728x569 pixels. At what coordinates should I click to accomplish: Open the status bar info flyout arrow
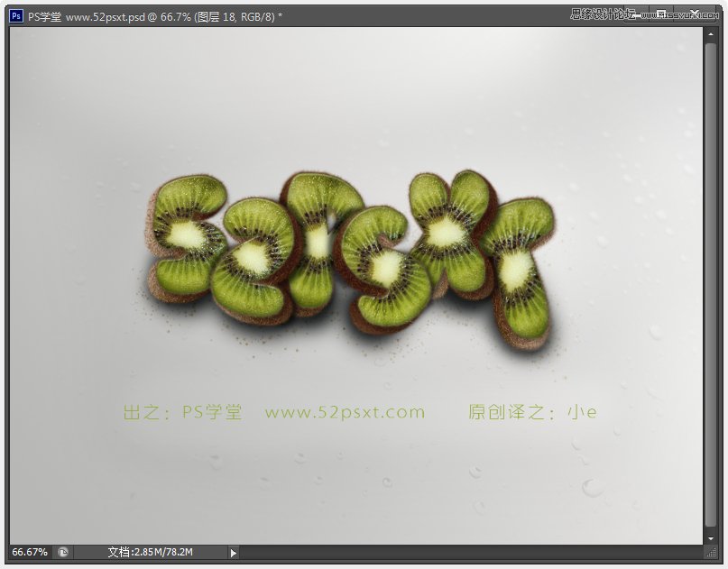233,552
